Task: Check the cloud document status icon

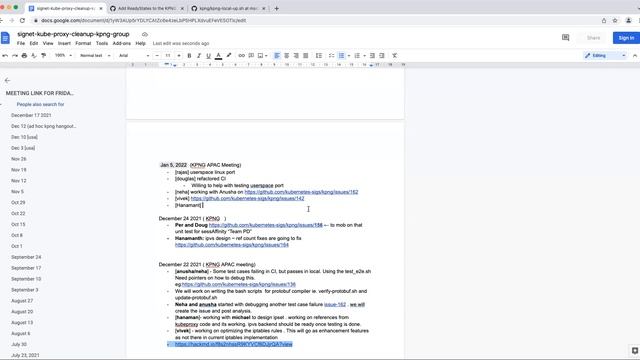Action: (x=144, y=35)
